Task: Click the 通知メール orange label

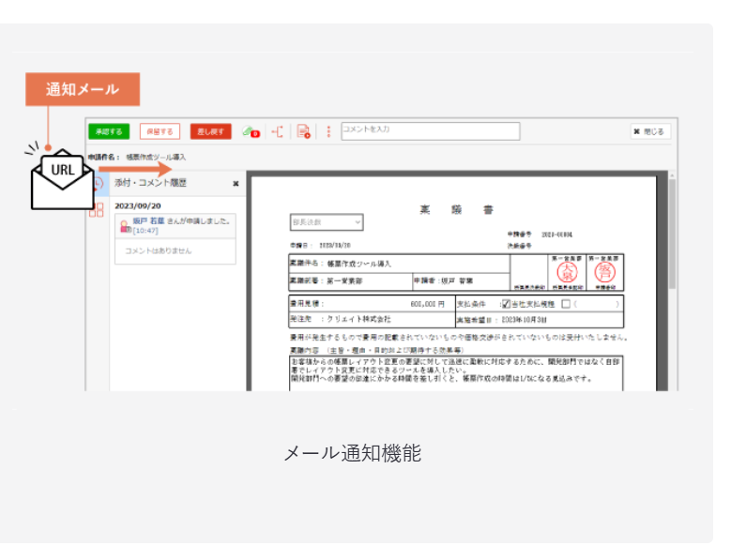Action: [82, 90]
